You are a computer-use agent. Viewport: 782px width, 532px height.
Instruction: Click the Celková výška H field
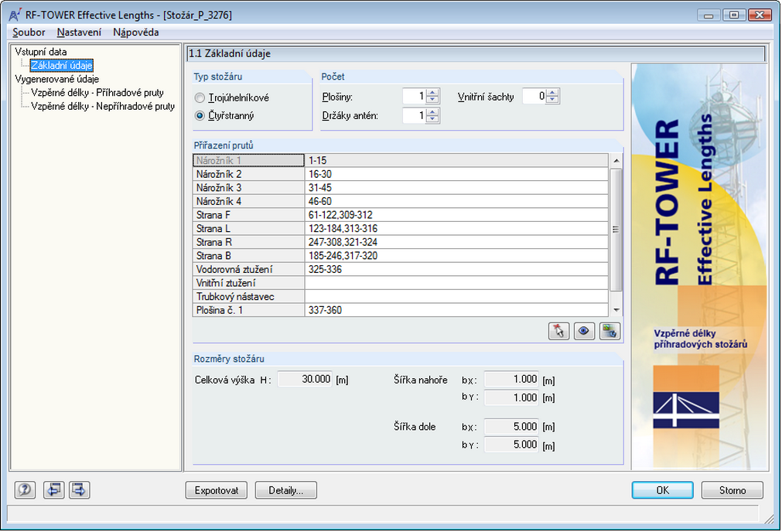click(305, 379)
